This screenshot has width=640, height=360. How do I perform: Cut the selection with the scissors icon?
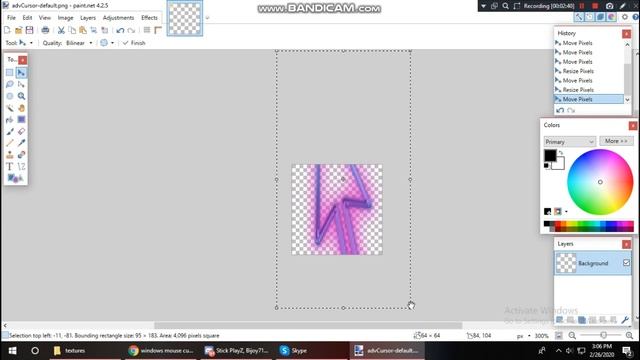(61, 30)
